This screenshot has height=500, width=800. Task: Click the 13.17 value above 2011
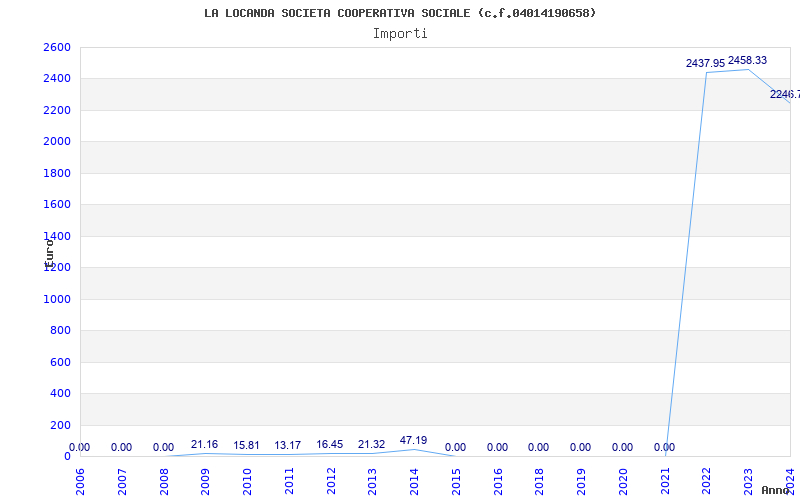tap(288, 445)
